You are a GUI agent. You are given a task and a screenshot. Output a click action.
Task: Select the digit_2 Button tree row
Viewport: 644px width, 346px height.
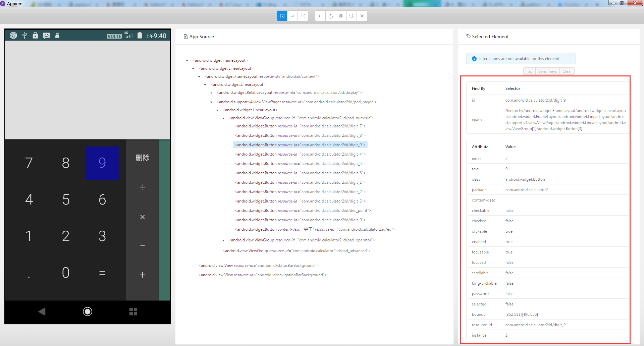[x=300, y=192]
